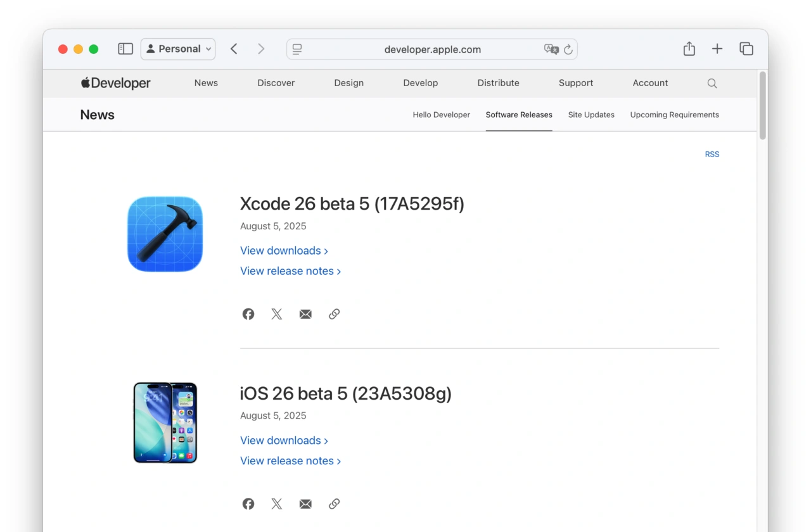This screenshot has height=532, width=811.
Task: Open the RSS feed link
Action: pyautogui.click(x=712, y=154)
